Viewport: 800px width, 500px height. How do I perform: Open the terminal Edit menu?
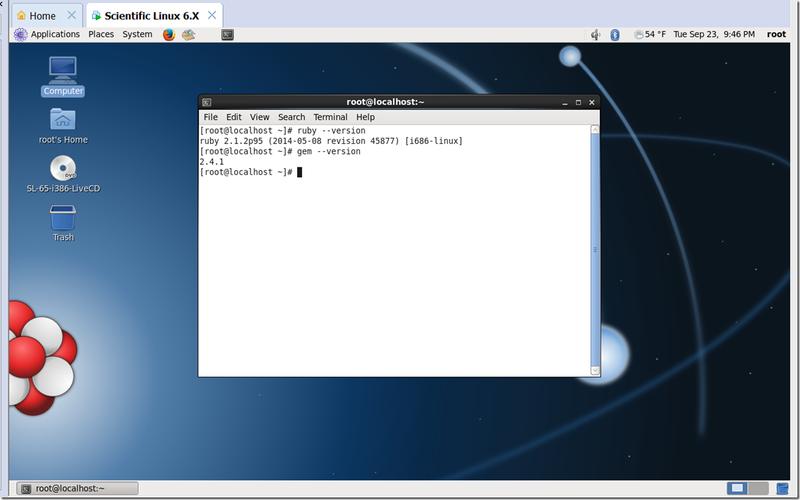(x=234, y=117)
